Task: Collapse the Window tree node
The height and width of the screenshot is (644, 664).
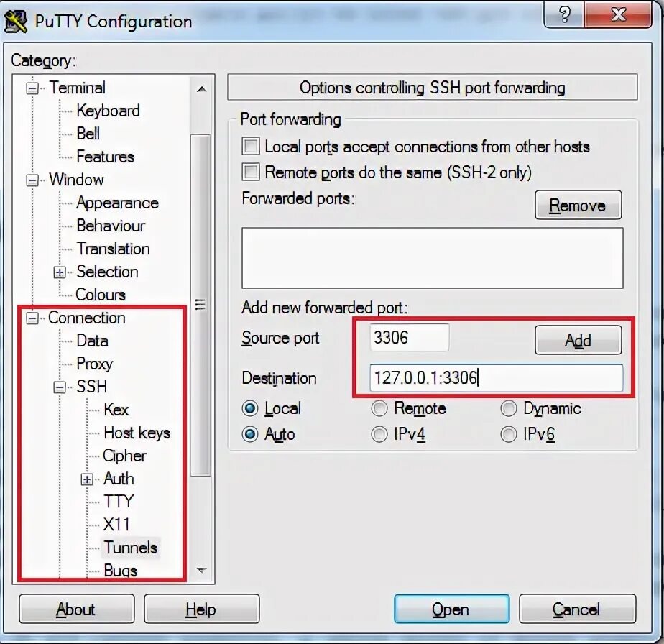Action: 32,180
